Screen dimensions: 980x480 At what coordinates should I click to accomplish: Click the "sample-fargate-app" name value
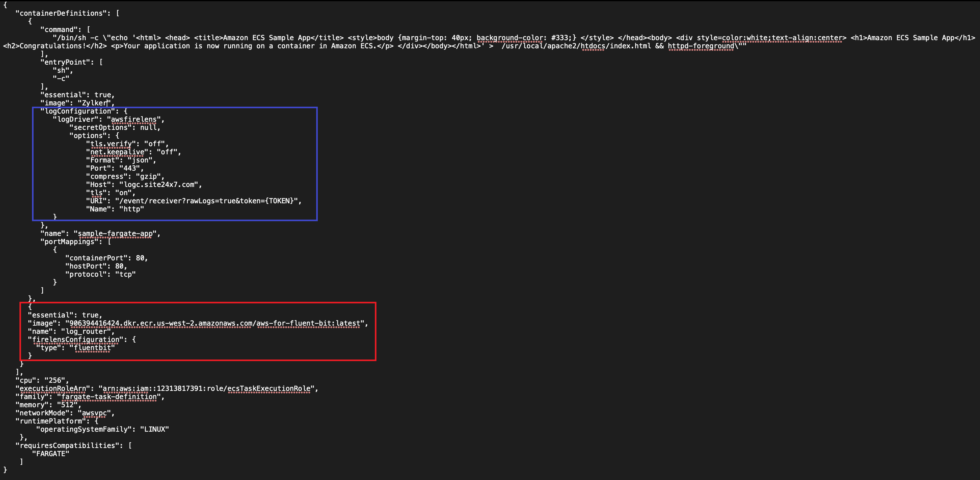116,233
